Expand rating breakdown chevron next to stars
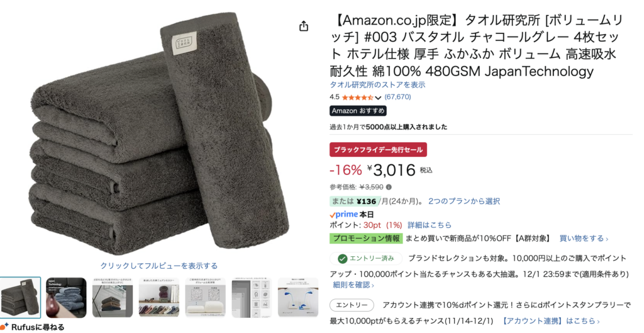The width and height of the screenshot is (644, 333). [x=378, y=98]
